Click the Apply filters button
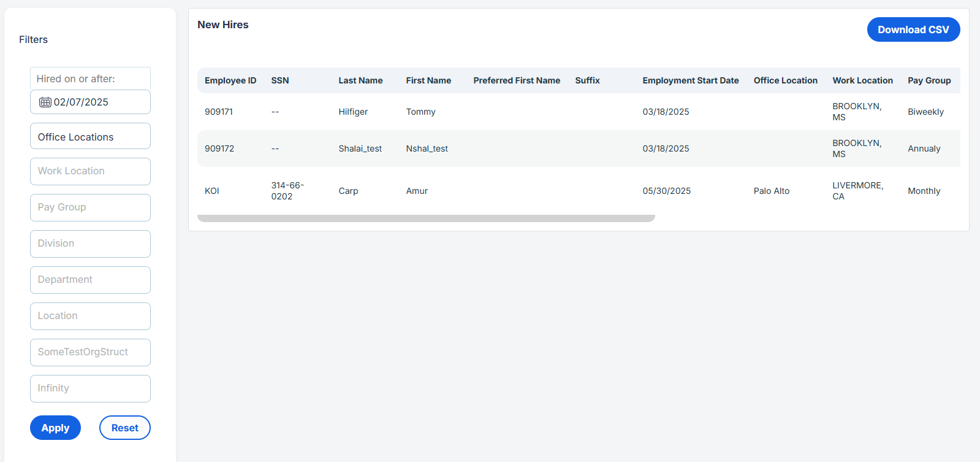This screenshot has width=980, height=462. point(55,428)
